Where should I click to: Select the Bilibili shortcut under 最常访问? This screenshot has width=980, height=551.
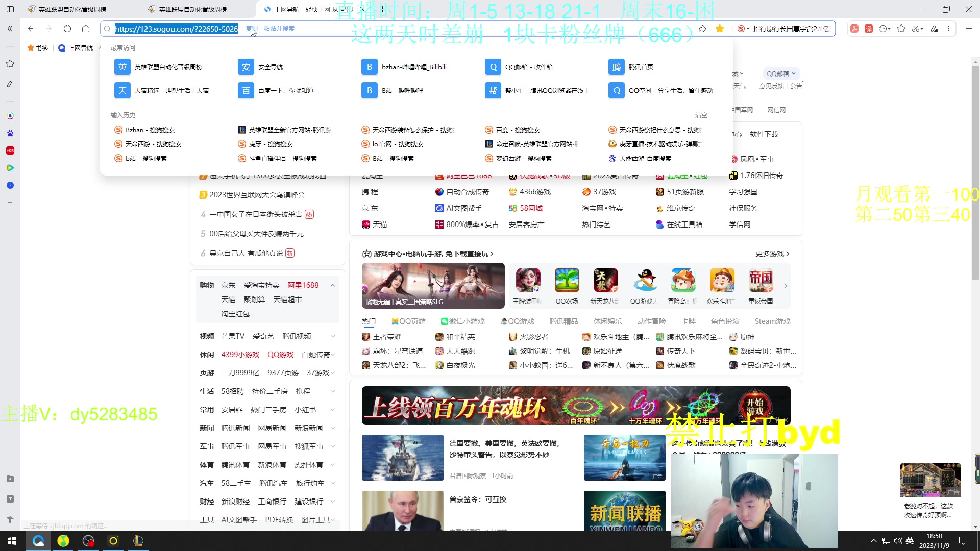pos(407,67)
